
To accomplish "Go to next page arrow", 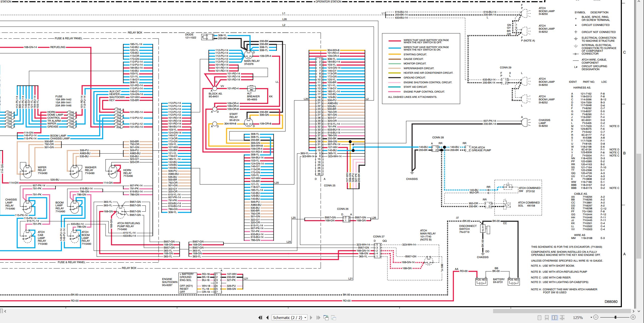I will click(x=311, y=318).
